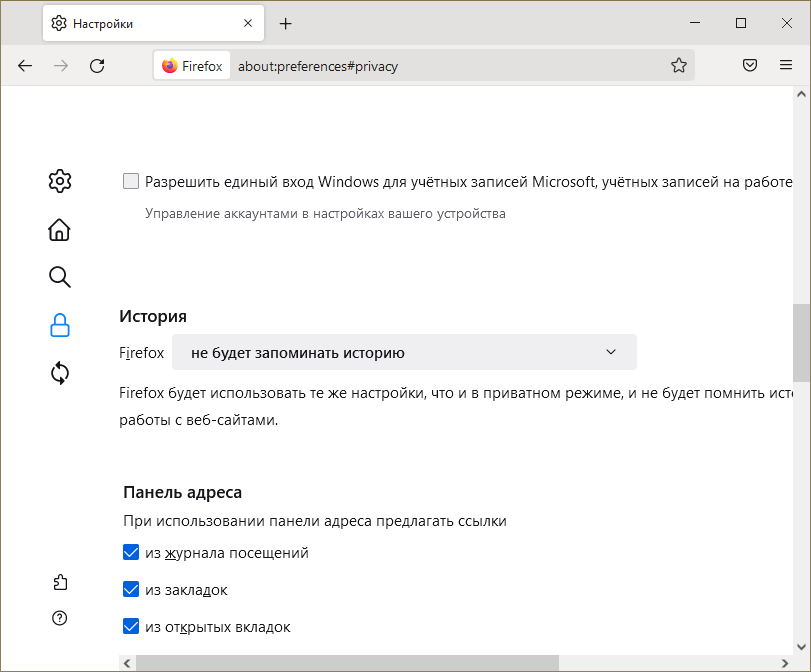Image resolution: width=811 pixels, height=672 pixels.
Task: Open extensions and themes puzzle icon
Action: (60, 582)
